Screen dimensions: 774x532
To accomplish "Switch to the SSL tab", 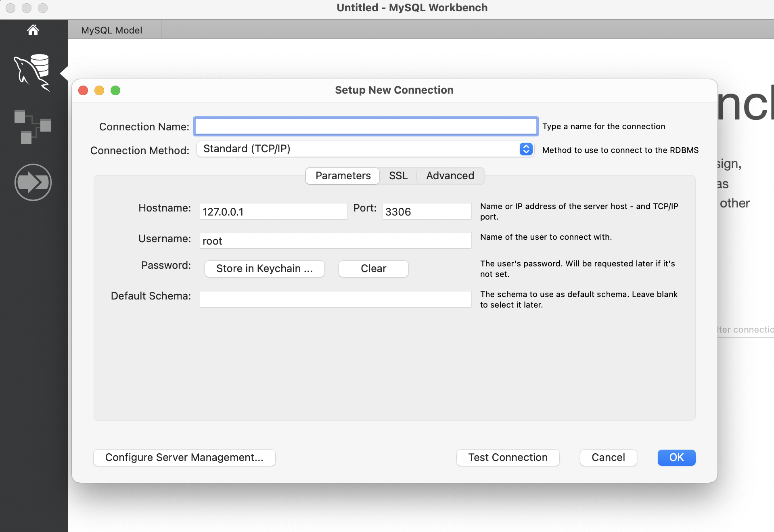I will (398, 176).
